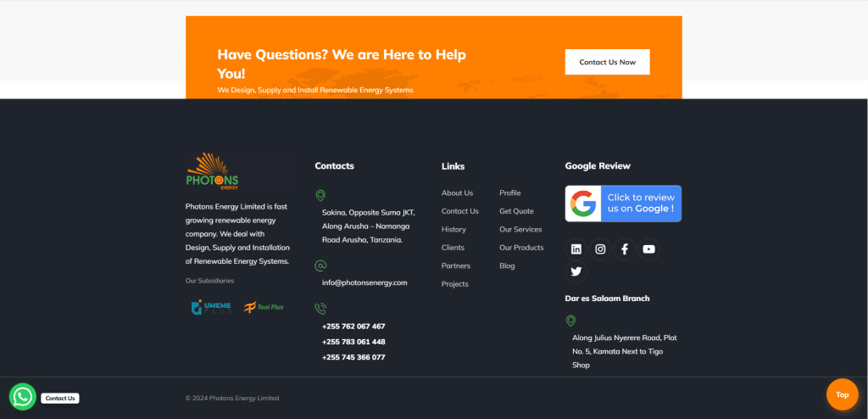
Task: Open the Facebook social icon
Action: [x=625, y=249]
